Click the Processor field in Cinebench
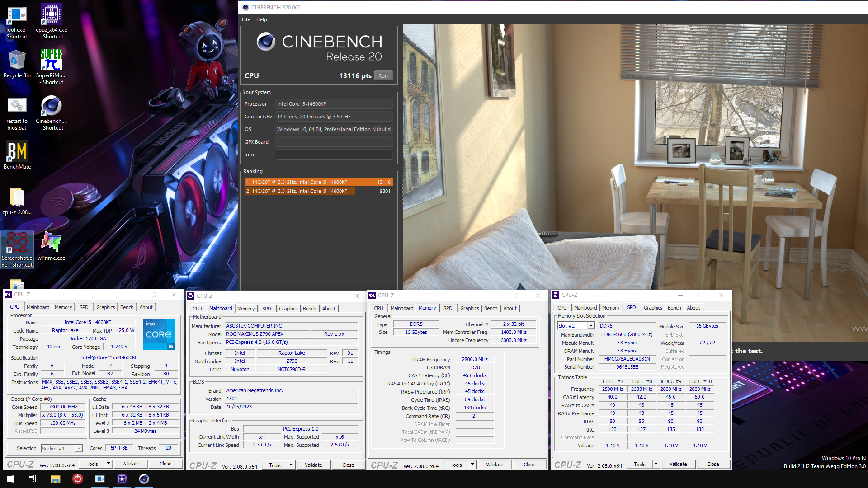This screenshot has width=868, height=488. pos(334,104)
